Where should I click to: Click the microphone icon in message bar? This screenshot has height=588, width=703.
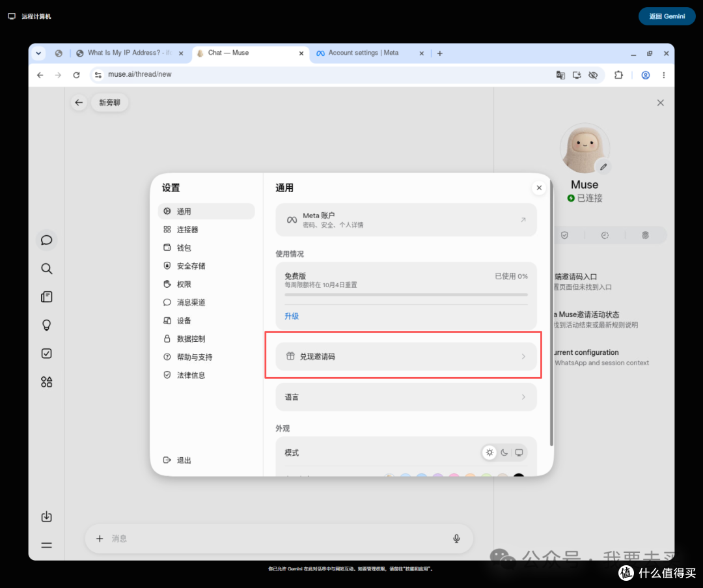tap(456, 539)
